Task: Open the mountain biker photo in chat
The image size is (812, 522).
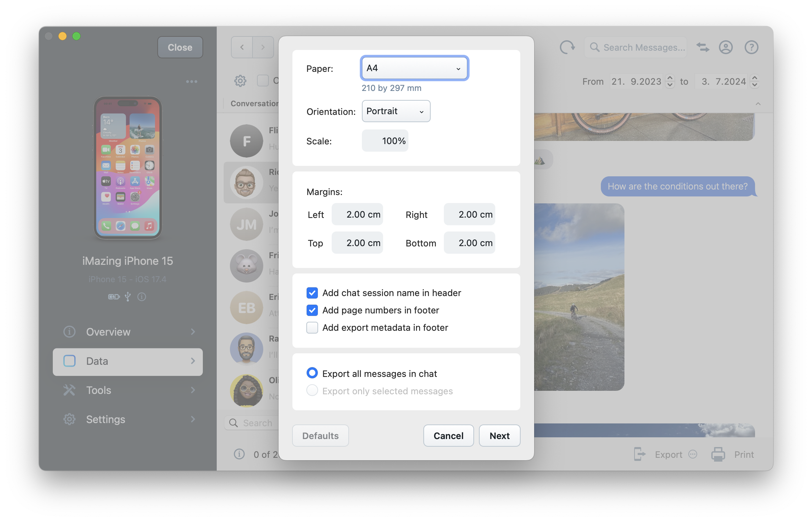Action: coord(579,297)
